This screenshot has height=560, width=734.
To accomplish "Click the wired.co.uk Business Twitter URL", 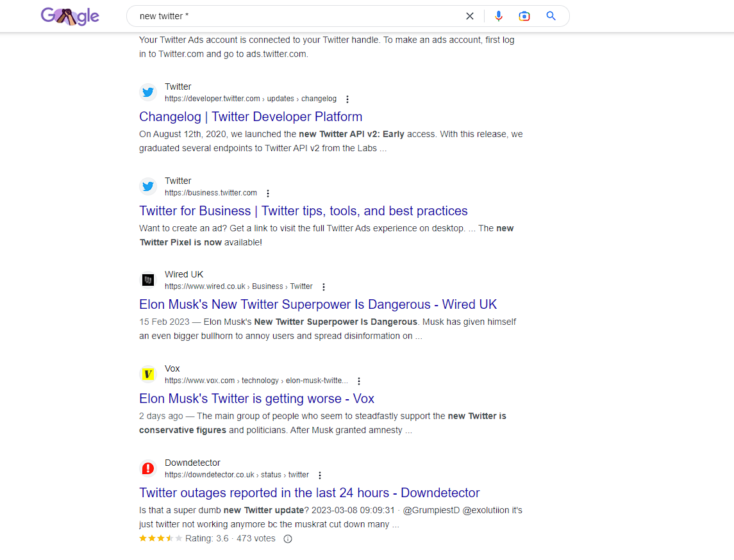I will (x=238, y=286).
